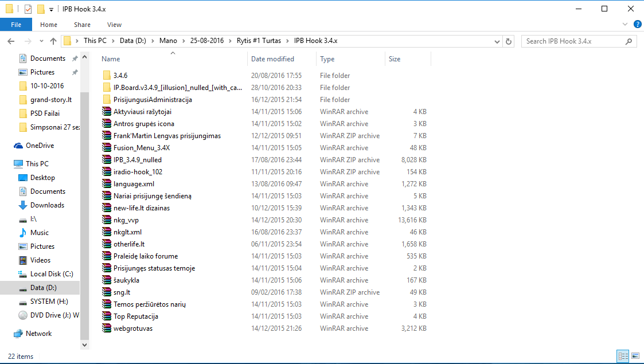This screenshot has height=364, width=644.
Task: Open the Share ribbon tab
Action: point(82,25)
